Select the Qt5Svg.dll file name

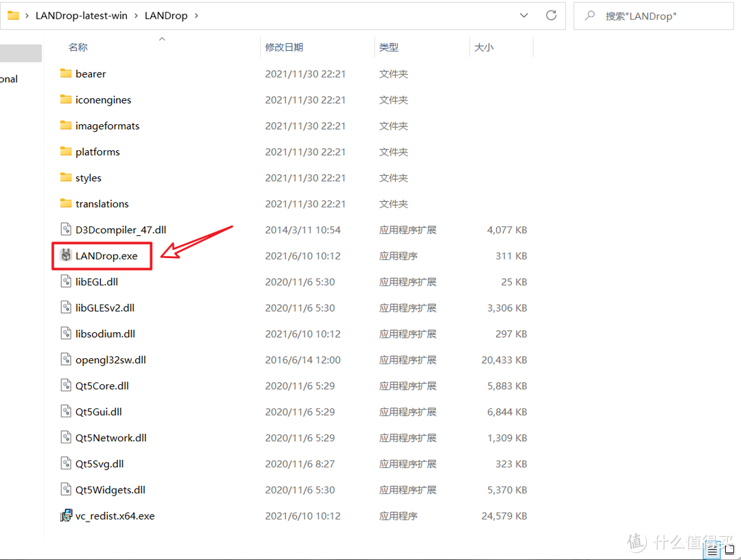pyautogui.click(x=99, y=464)
